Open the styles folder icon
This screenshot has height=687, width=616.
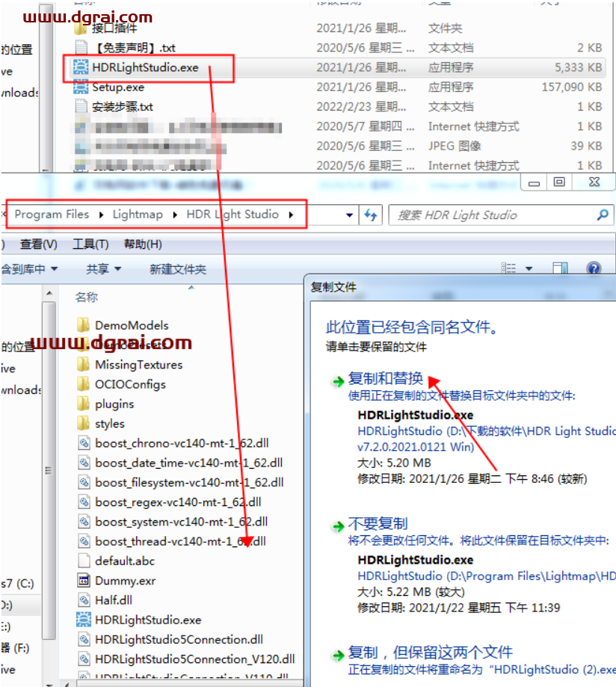[x=83, y=423]
